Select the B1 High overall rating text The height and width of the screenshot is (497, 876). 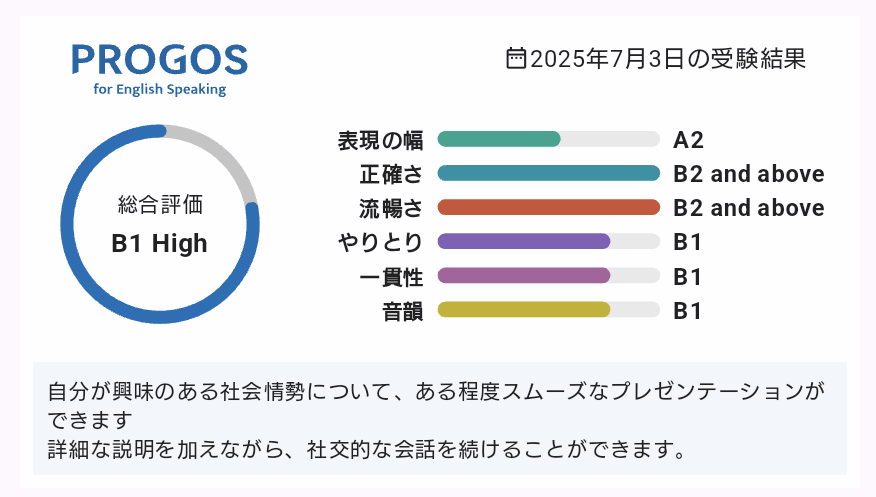coord(159,243)
